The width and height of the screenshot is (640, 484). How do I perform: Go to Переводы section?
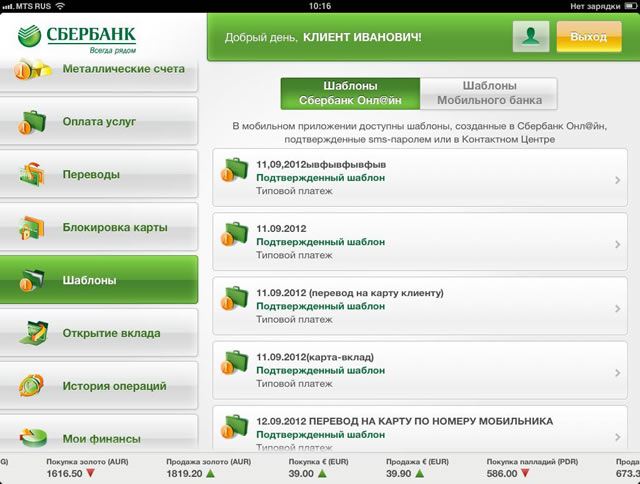(x=99, y=174)
